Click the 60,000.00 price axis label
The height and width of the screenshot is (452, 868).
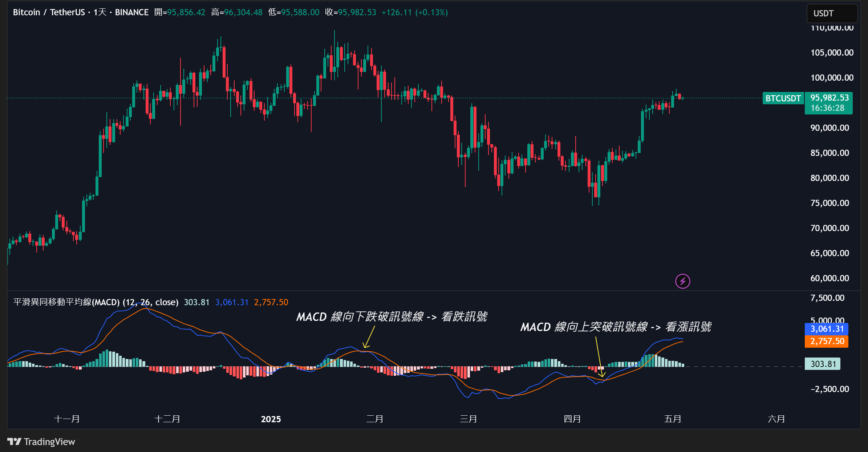click(830, 278)
